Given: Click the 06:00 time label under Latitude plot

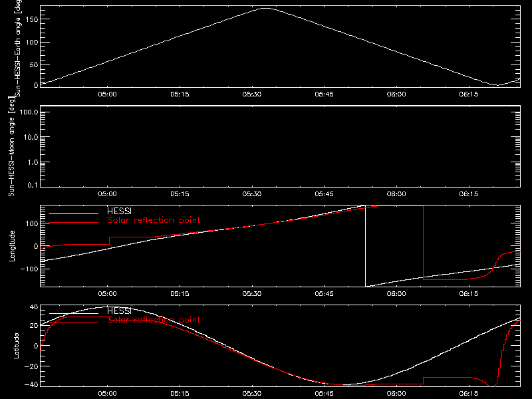Looking at the screenshot, I should tap(396, 394).
